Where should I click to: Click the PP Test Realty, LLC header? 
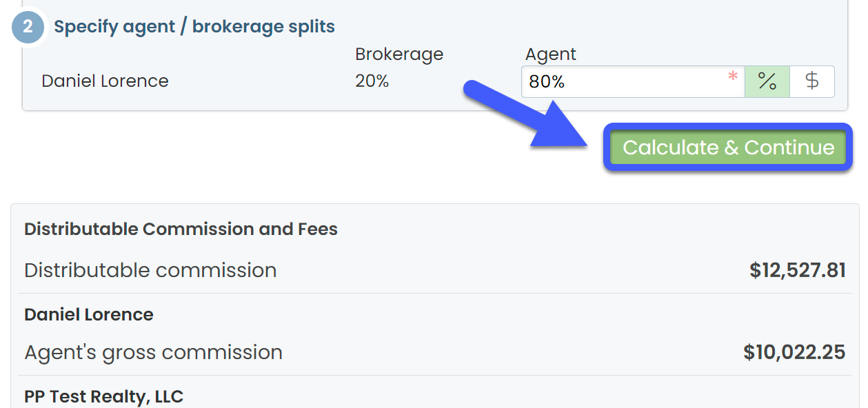click(x=103, y=396)
